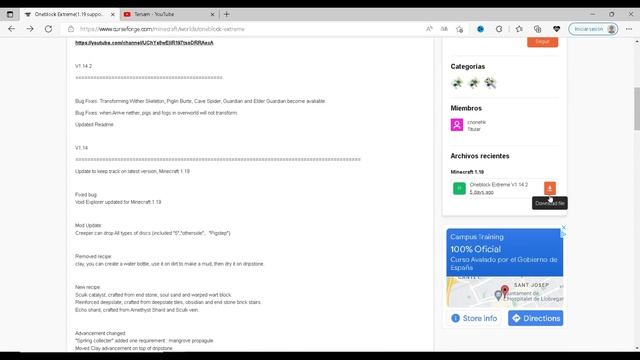Screen dimensions: 640x360
Task: Click the scrollbar up arrow
Action: coord(637,41)
